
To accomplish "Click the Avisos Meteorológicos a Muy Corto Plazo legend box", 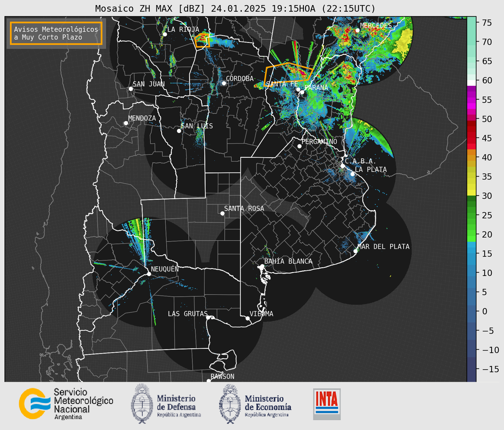I will point(56,33).
